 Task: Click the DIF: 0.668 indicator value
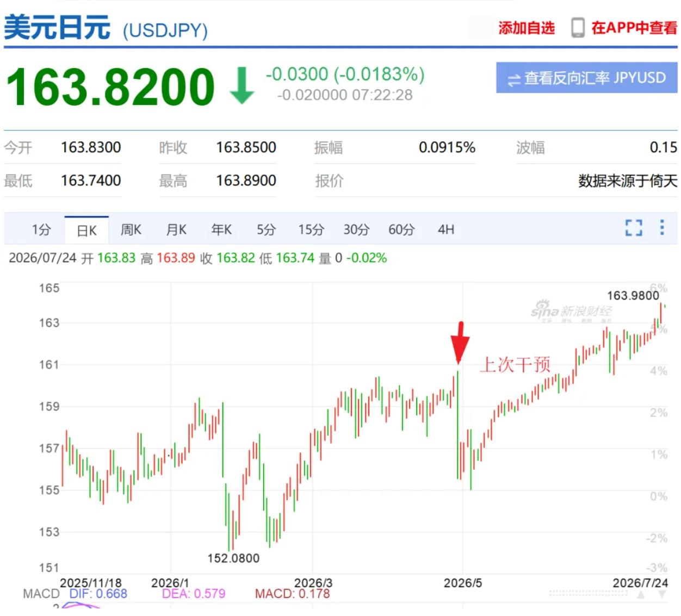98,594
